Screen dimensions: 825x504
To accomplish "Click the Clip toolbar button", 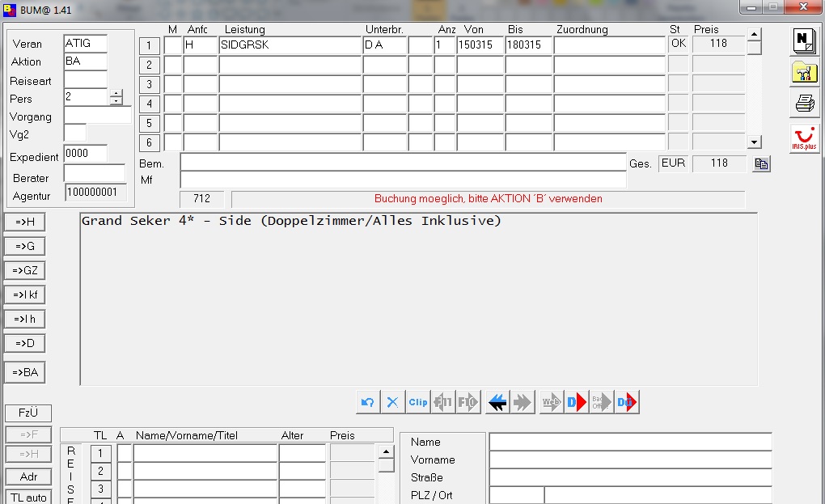I will [418, 402].
